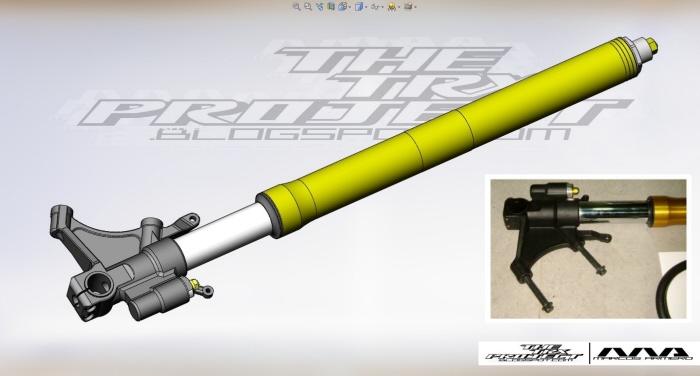Image resolution: width=700 pixels, height=376 pixels.
Task: Select the Zoom to Area tool
Action: (308, 6)
